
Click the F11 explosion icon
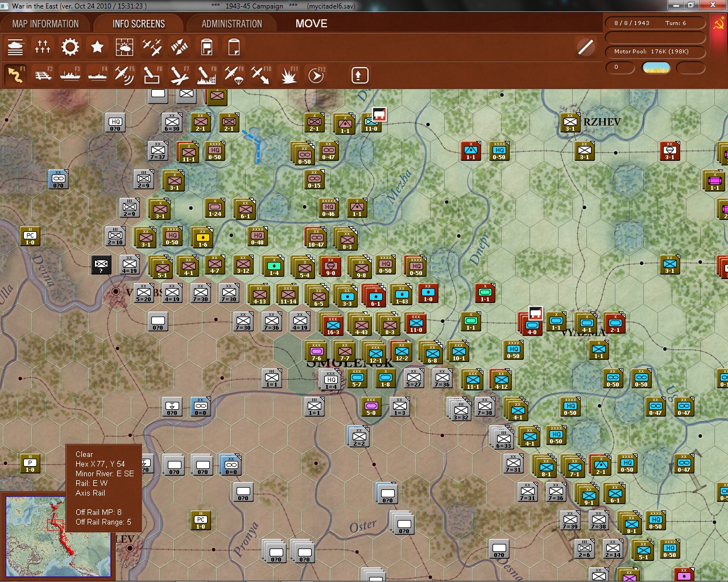(288, 75)
